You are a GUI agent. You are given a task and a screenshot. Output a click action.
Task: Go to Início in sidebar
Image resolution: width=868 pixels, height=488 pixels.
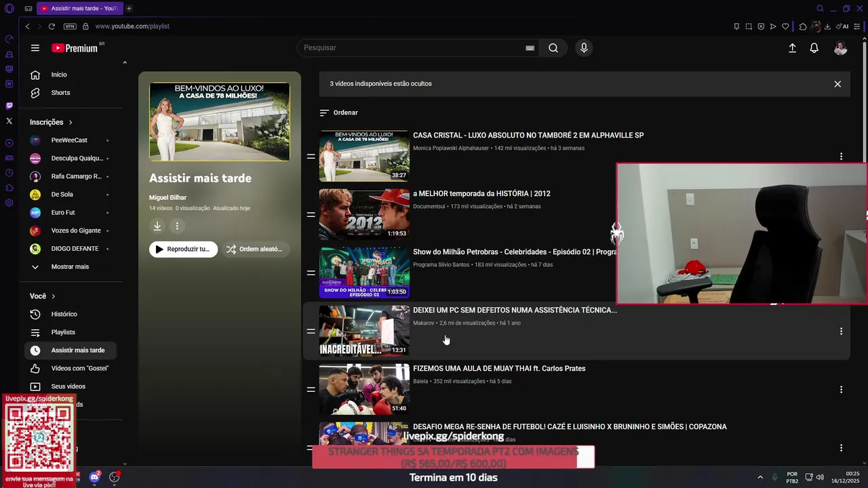(x=71, y=75)
